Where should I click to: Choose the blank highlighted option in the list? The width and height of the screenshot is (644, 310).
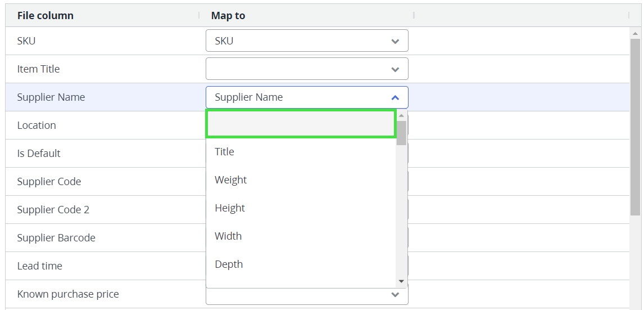[301, 124]
